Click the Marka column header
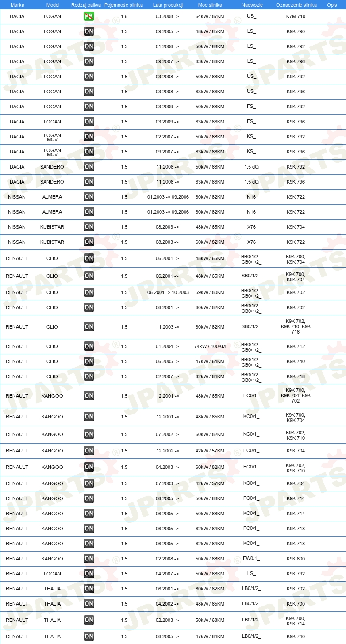 coord(17,5)
